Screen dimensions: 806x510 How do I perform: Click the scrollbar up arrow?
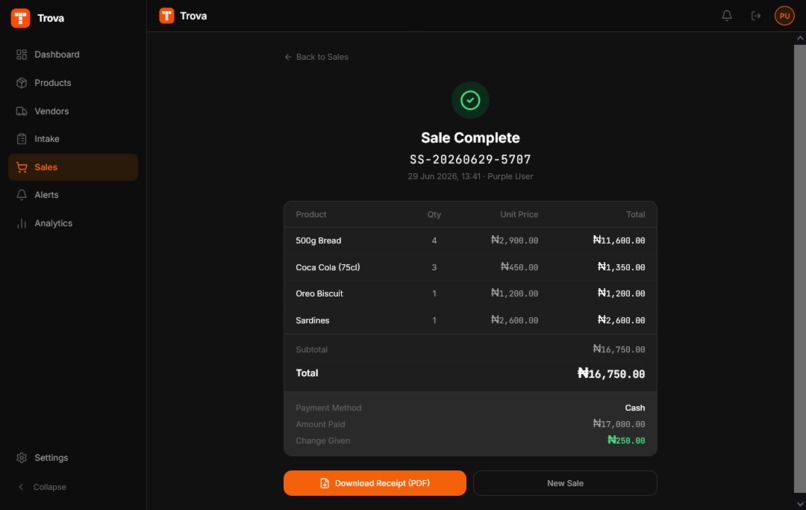click(800, 39)
